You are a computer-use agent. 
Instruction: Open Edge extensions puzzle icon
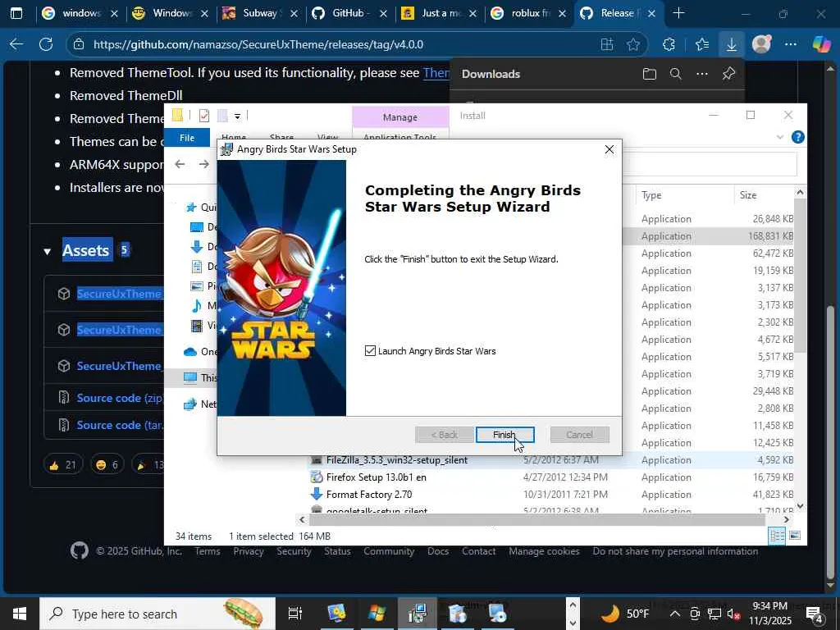[669, 44]
